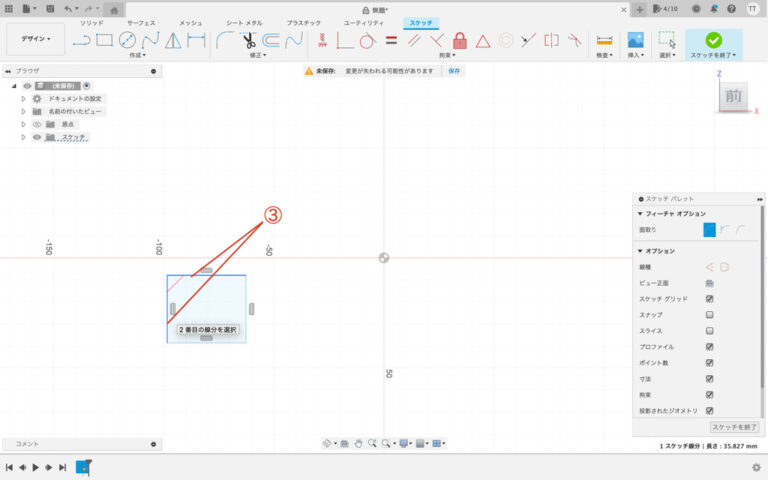Uncheck the スケッチ グリッド checkbox

point(709,299)
